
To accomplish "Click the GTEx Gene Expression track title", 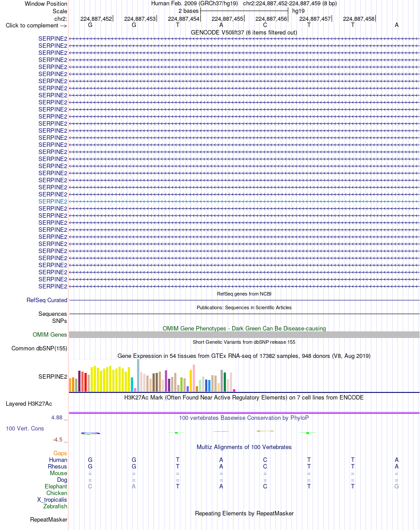I will click(244, 356).
